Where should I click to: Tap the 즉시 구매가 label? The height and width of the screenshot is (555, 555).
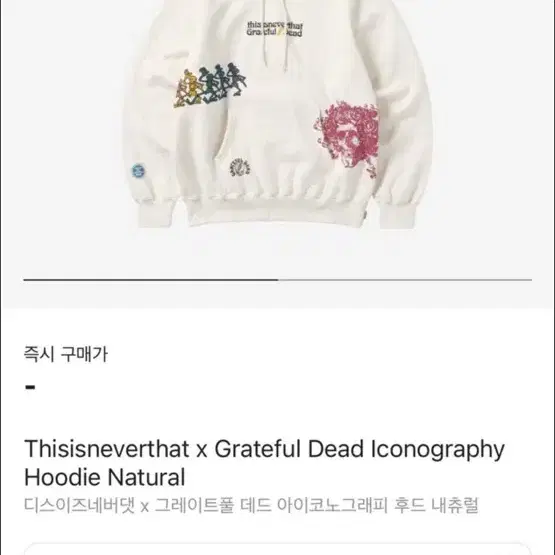click(x=65, y=354)
